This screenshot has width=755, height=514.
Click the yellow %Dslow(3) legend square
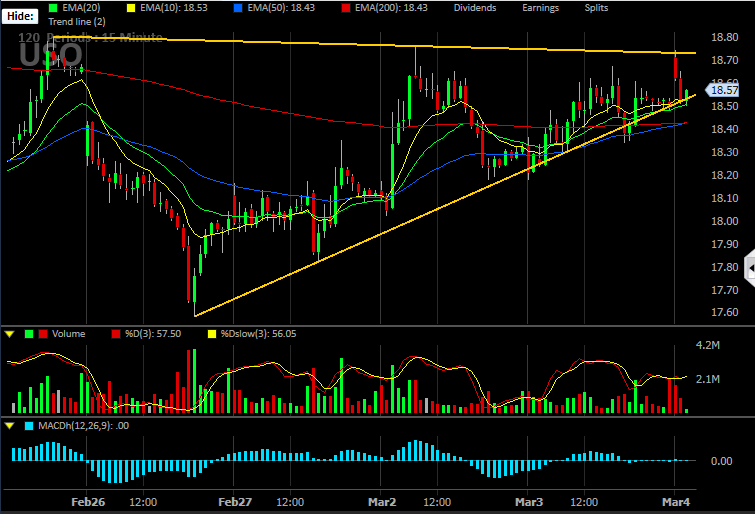tap(212, 334)
